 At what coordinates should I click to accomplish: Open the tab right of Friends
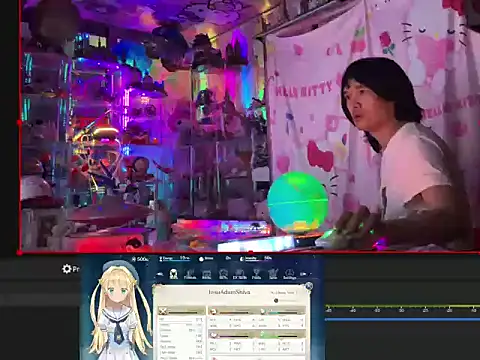pos(206,274)
